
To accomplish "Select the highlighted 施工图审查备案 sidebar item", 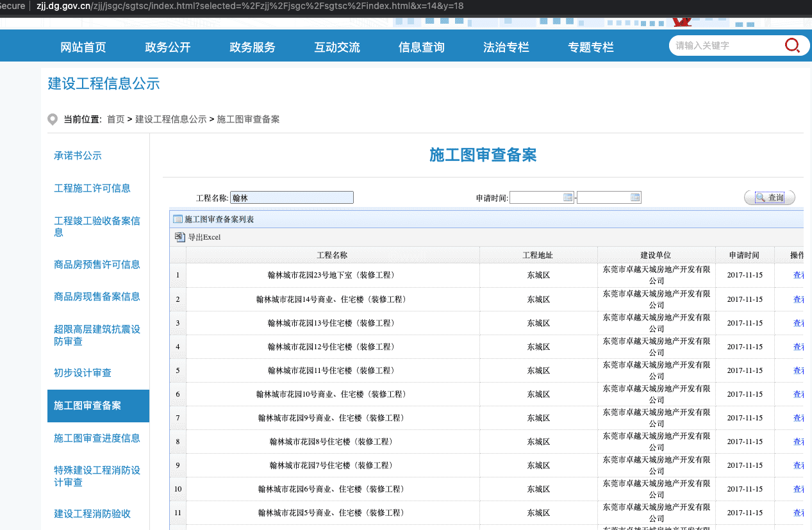I will [98, 406].
